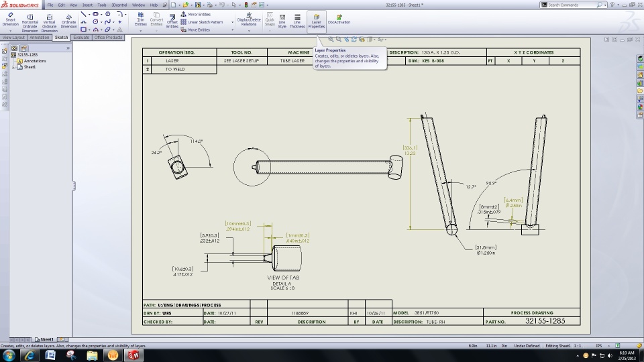Open the Search Commands dropdown arrow
The image size is (644, 362).
click(x=605, y=5)
